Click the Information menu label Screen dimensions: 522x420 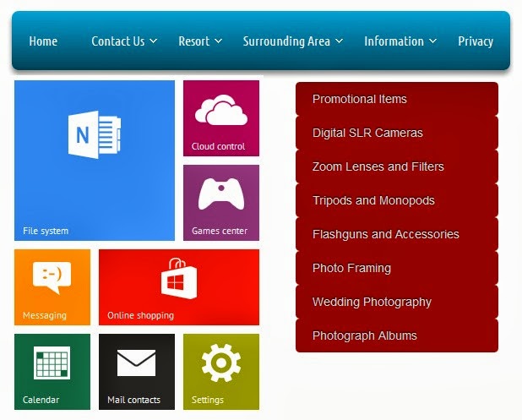click(394, 41)
